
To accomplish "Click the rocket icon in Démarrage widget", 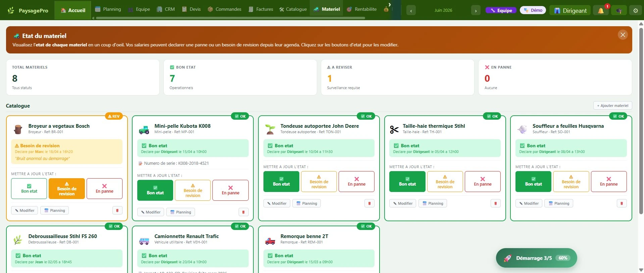I will coord(507,258).
